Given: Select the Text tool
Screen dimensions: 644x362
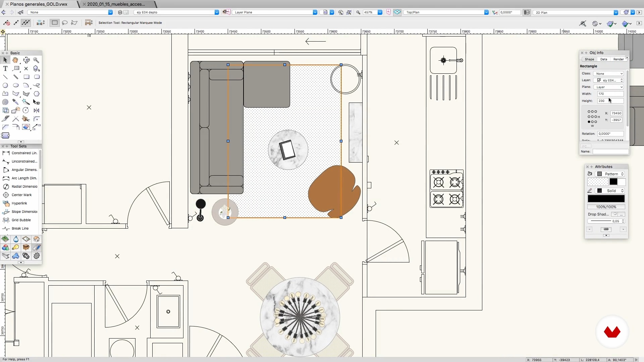Looking at the screenshot, I should tap(5, 68).
